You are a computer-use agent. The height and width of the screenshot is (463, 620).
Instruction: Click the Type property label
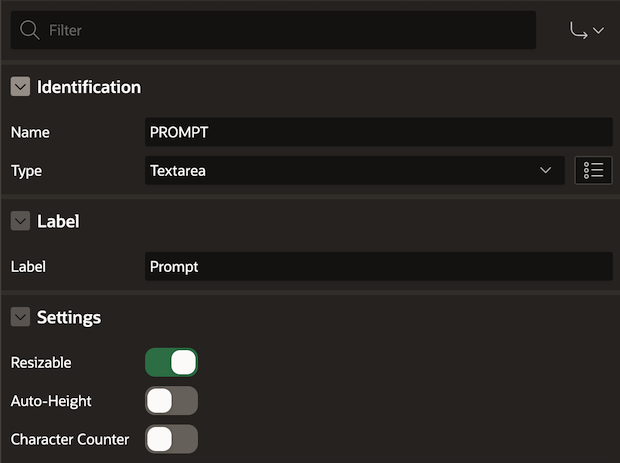27,171
